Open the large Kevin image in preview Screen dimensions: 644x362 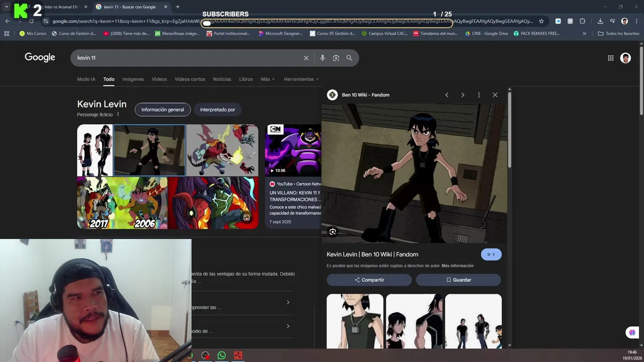[414, 173]
